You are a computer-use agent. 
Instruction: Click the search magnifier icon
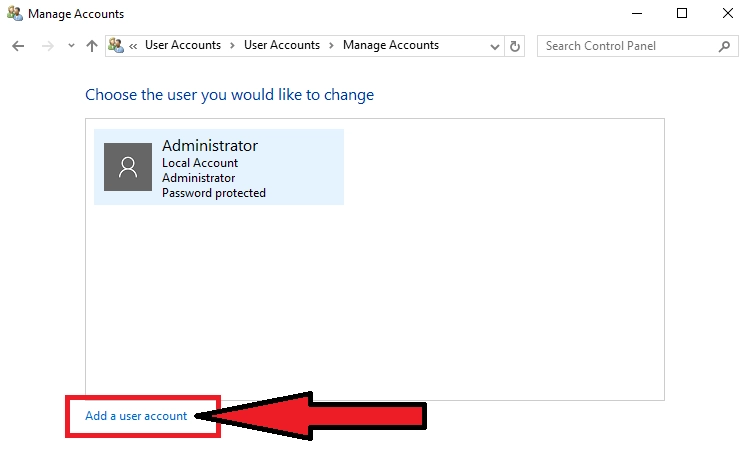tap(725, 46)
